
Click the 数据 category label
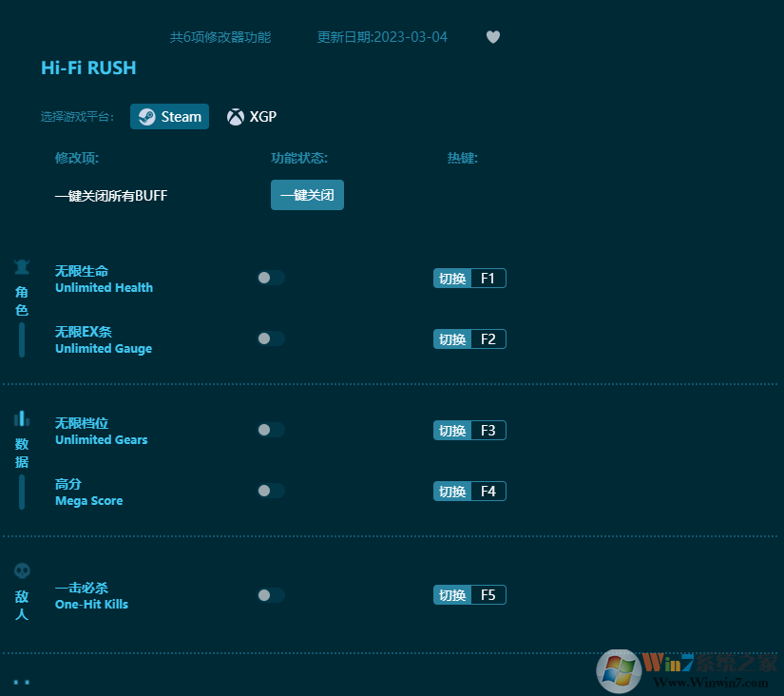coord(22,453)
